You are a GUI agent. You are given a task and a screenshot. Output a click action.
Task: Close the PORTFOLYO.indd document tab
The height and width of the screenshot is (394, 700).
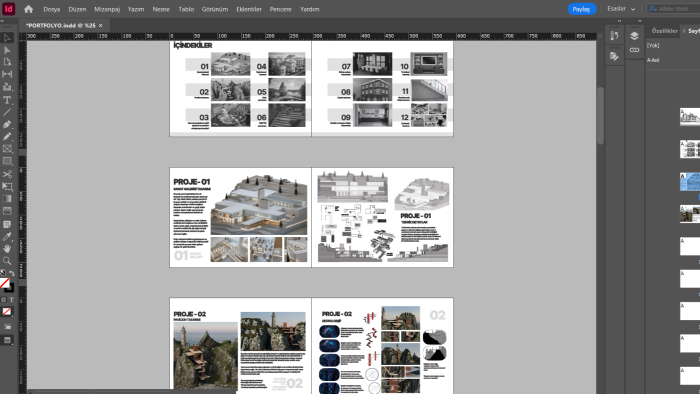pos(100,25)
